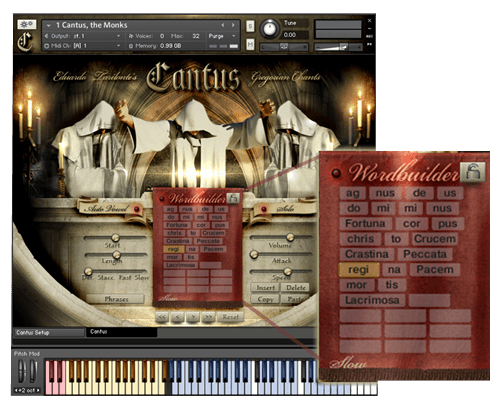This screenshot has height=414, width=500.
Task: Toggle the Solo red LED switch
Action: pyautogui.click(x=264, y=209)
